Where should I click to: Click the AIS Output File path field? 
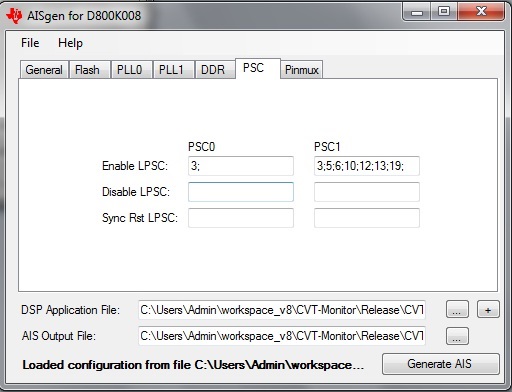(x=282, y=336)
